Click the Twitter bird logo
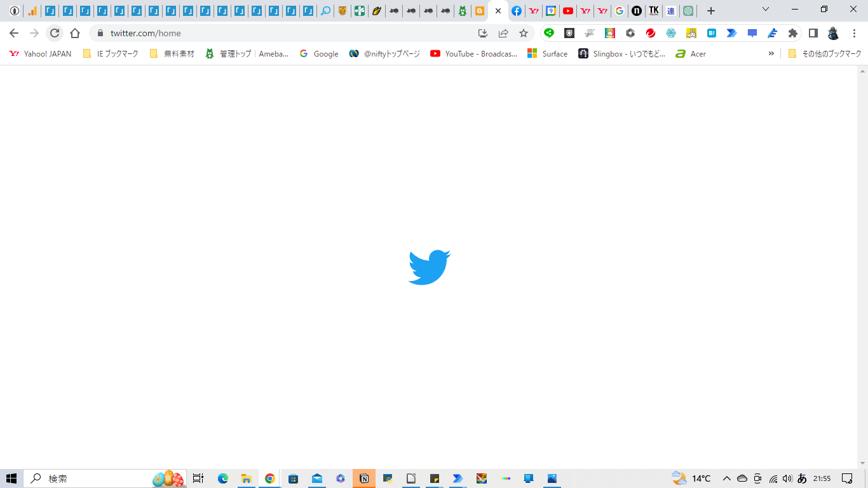The height and width of the screenshot is (488, 868). point(430,267)
